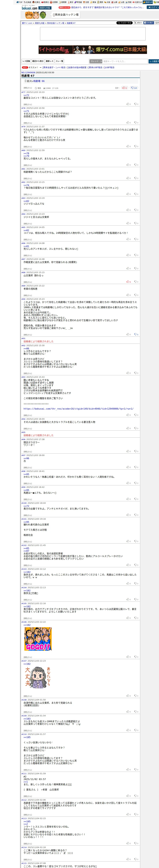
Task: Click the レス投稿 button
Action: (26, 61)
